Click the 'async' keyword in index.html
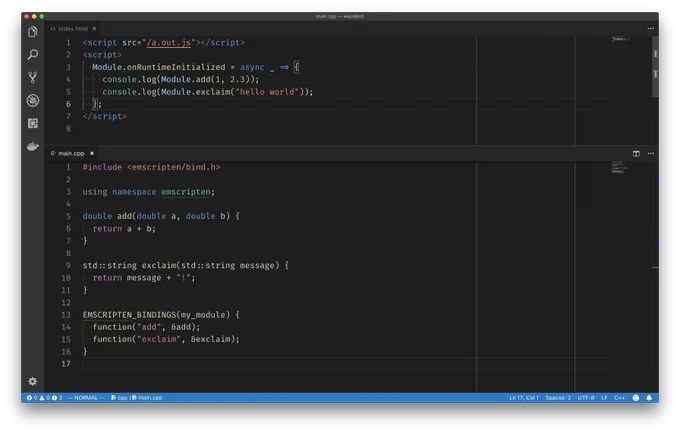680x433 pixels. click(252, 67)
